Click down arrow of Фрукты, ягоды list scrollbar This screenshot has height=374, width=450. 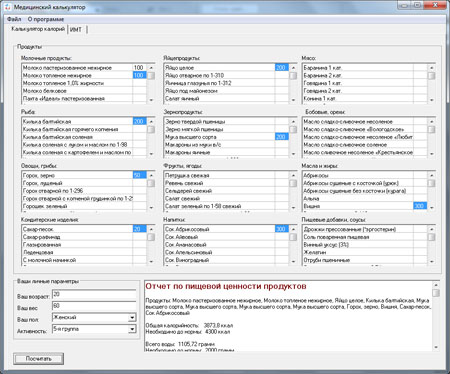[x=293, y=208]
